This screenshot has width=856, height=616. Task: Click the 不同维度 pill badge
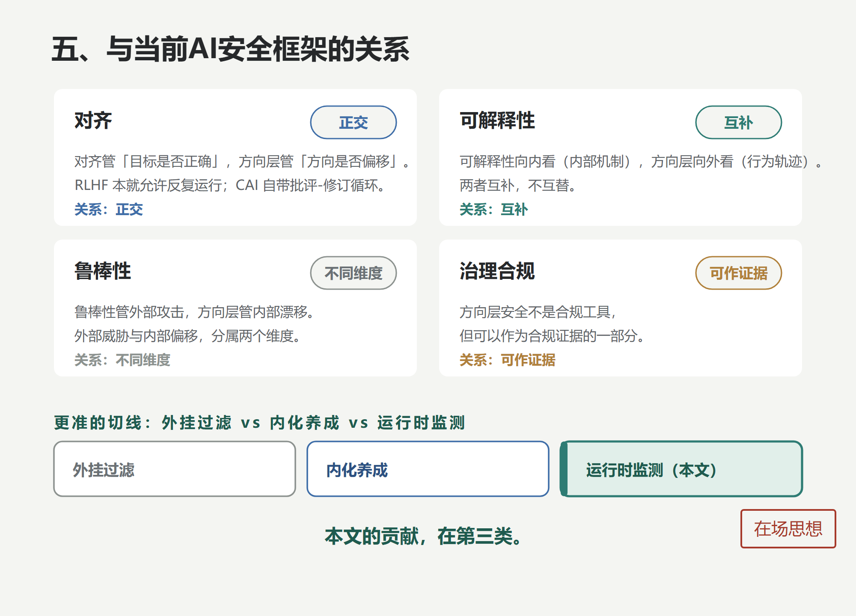(x=354, y=273)
